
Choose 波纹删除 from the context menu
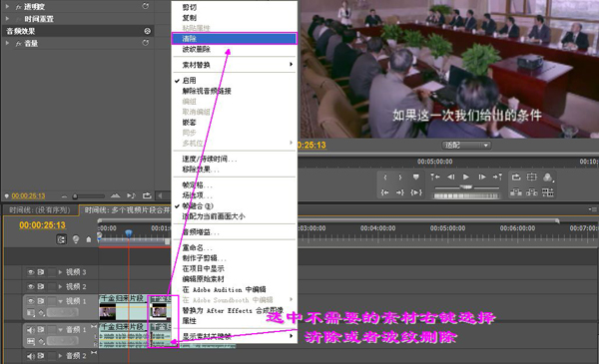(235, 49)
